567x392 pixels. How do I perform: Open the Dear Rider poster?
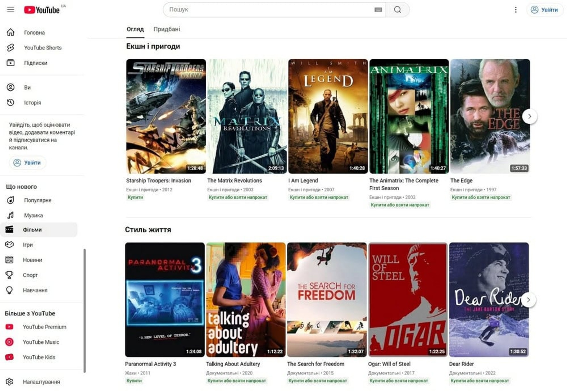[x=489, y=300]
